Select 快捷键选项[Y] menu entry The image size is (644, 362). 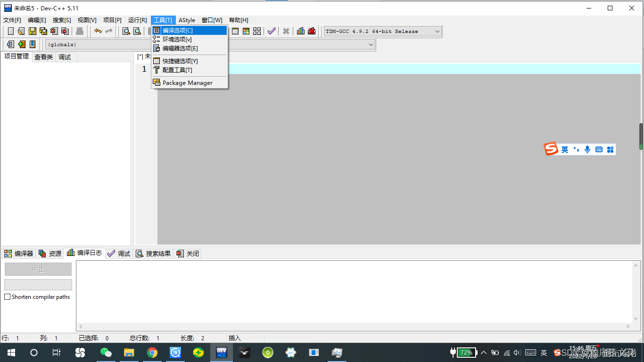tap(190, 61)
